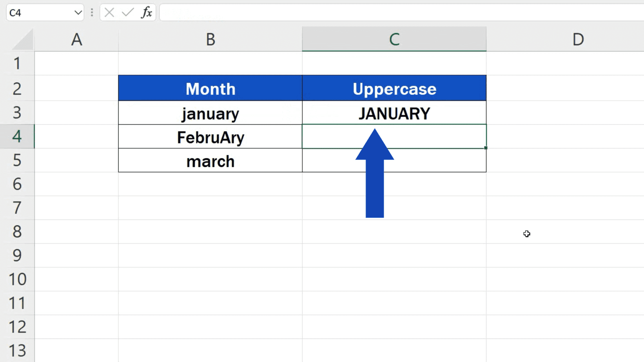The height and width of the screenshot is (362, 644).
Task: Open the Name Box dropdown arrow
Action: click(77, 12)
